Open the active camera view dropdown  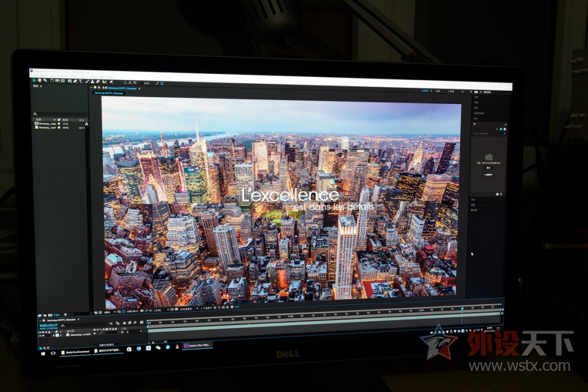[x=188, y=309]
